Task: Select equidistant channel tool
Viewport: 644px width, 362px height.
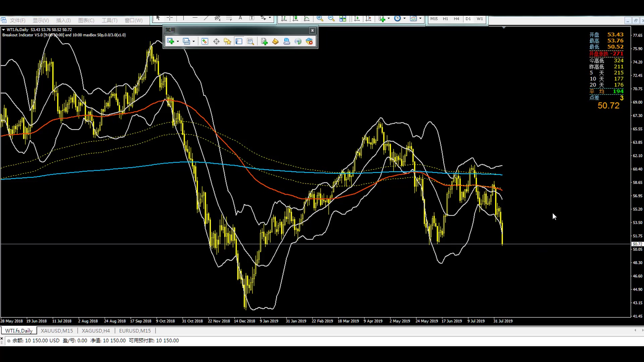Action: [x=217, y=18]
